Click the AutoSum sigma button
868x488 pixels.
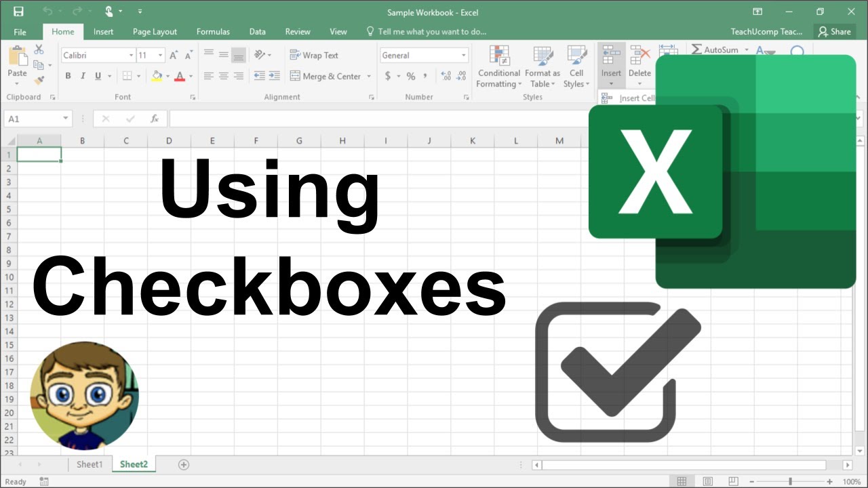pos(715,49)
